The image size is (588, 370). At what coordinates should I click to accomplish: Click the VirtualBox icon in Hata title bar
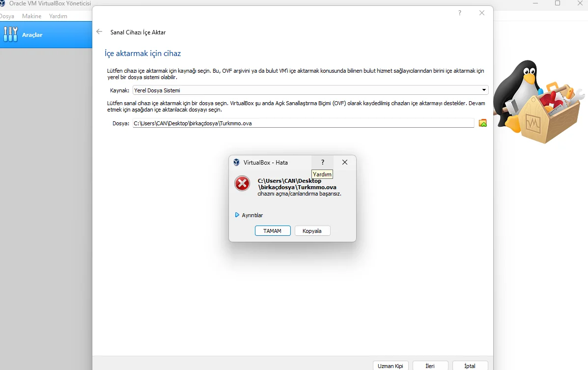click(x=236, y=163)
